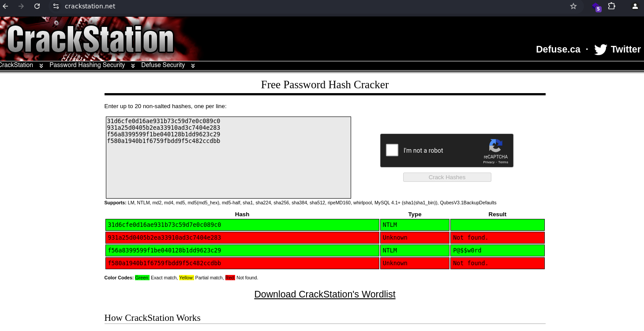Click the Supports hash types line
The width and height of the screenshot is (644, 331).
tap(300, 203)
